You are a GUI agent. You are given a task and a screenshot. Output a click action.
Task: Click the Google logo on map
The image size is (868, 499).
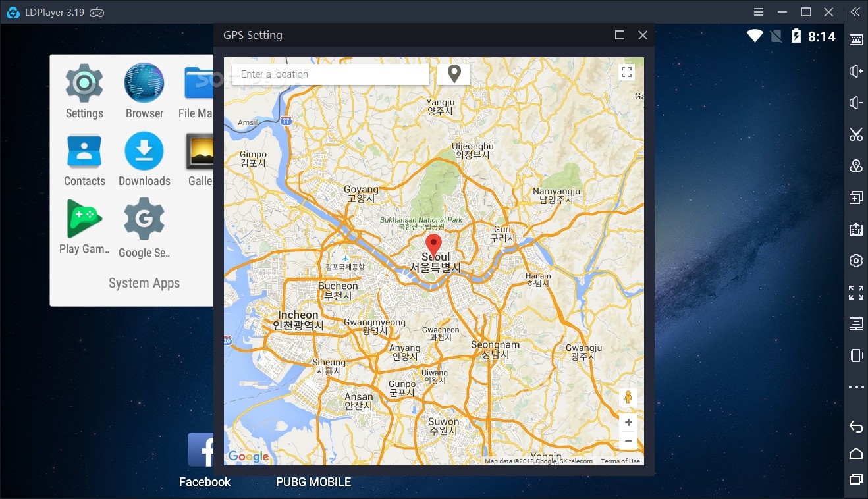(248, 456)
